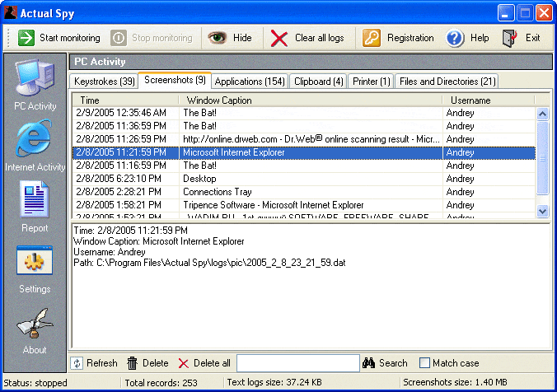Select the 2/8/2005 11:16:59 PM row
The width and height of the screenshot is (557, 392).
(304, 166)
